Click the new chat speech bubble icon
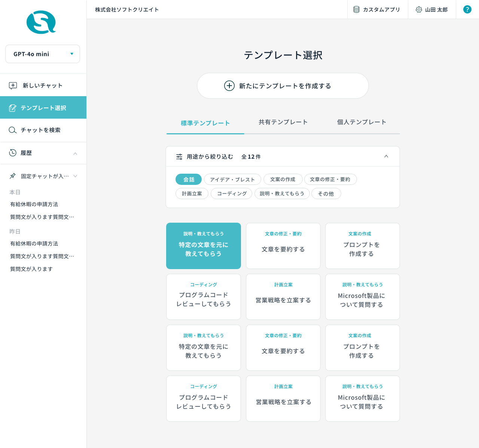The image size is (479, 448). tap(13, 86)
